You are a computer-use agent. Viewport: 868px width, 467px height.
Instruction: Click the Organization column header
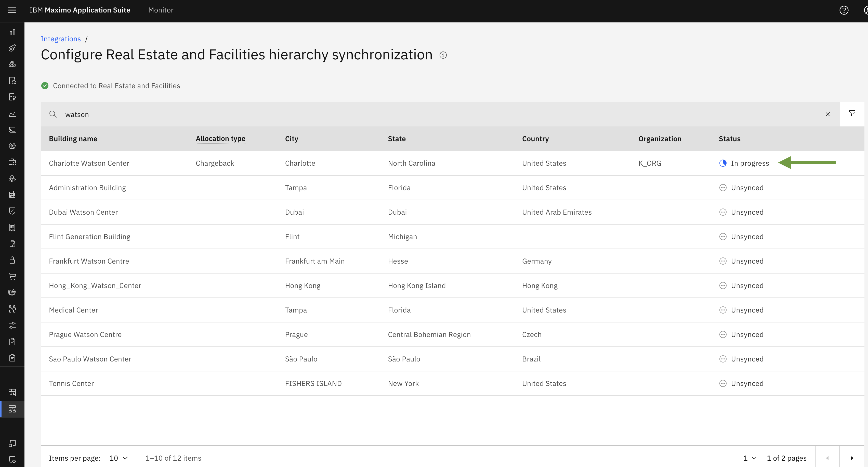click(x=660, y=138)
